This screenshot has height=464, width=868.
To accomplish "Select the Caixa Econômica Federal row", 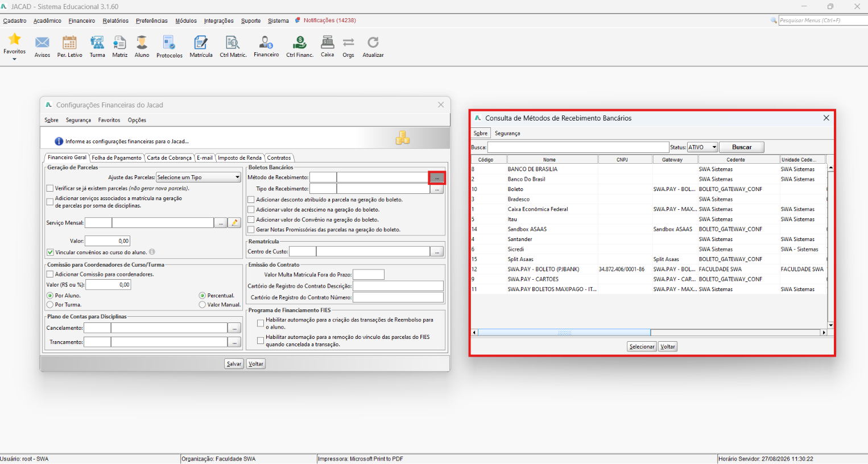I will (x=649, y=209).
